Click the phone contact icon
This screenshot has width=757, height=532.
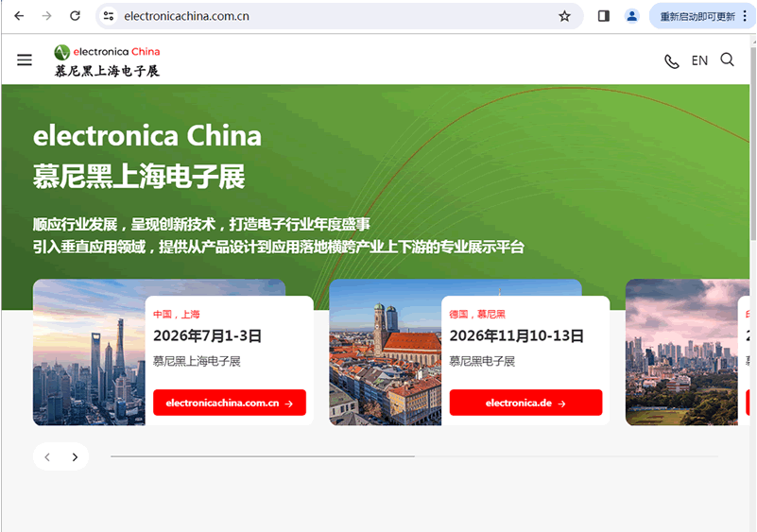(x=671, y=61)
